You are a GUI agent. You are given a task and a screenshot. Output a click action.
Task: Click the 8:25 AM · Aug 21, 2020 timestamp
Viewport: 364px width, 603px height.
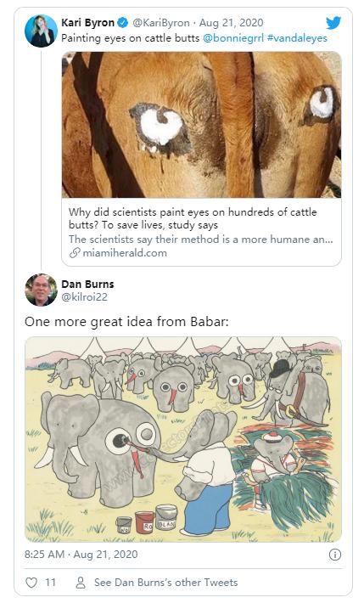[x=81, y=555]
